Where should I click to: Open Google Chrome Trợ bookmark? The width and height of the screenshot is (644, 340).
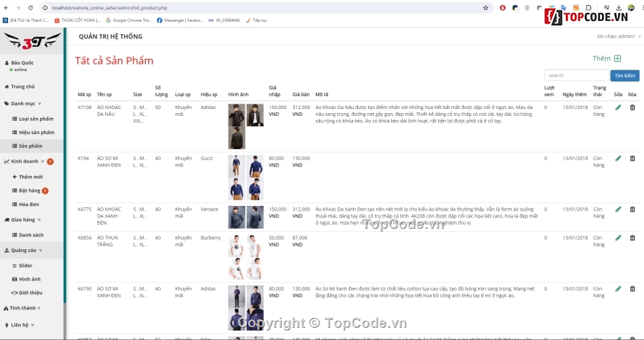[129, 20]
